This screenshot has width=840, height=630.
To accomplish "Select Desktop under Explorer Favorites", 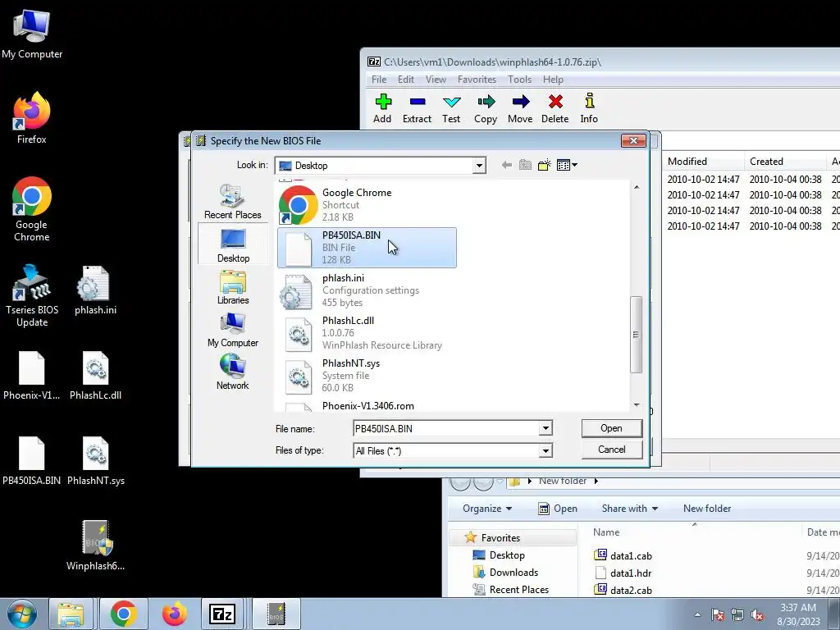I will pyautogui.click(x=507, y=555).
